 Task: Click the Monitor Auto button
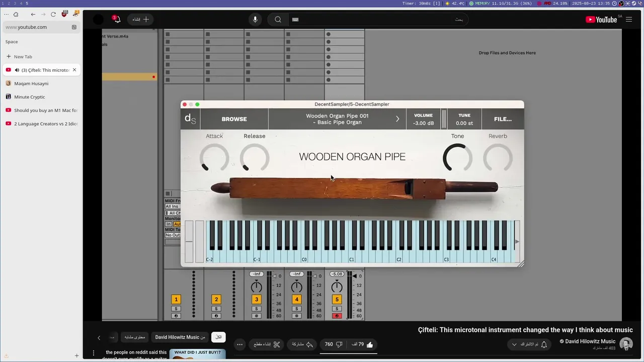point(177,224)
